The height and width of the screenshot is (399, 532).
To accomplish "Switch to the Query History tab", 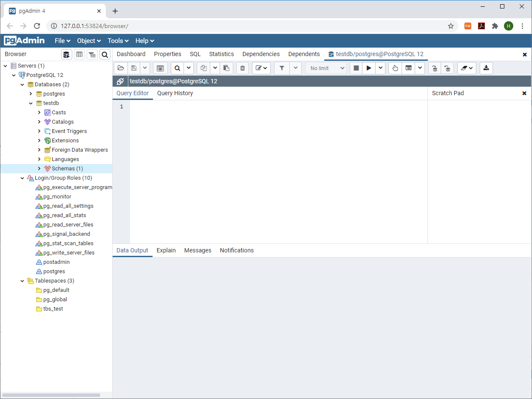I will (x=175, y=93).
